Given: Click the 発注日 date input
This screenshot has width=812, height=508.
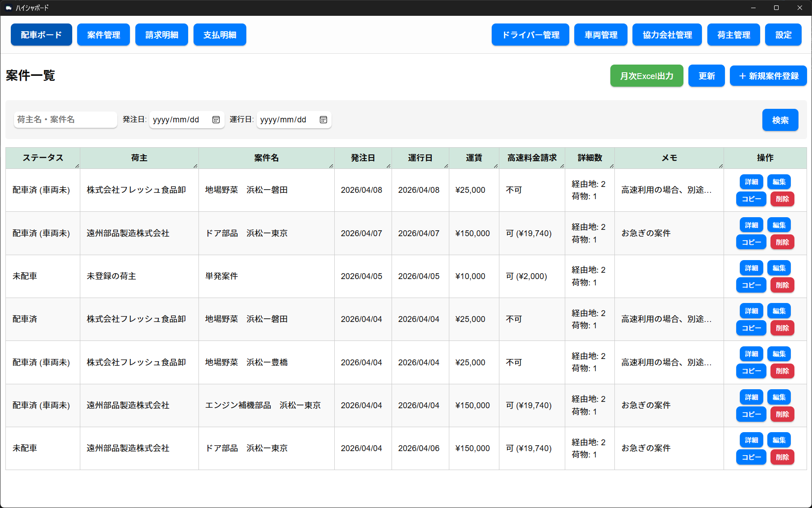Looking at the screenshot, I should (x=187, y=120).
